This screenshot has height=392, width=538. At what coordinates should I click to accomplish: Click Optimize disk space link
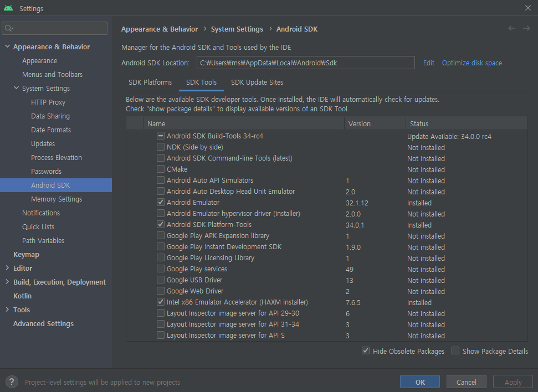pos(472,63)
